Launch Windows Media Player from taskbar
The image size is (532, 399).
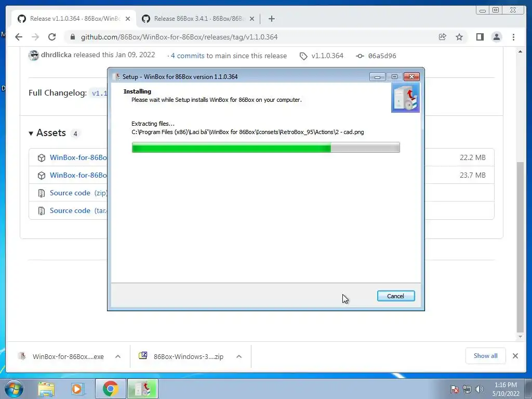[77, 389]
